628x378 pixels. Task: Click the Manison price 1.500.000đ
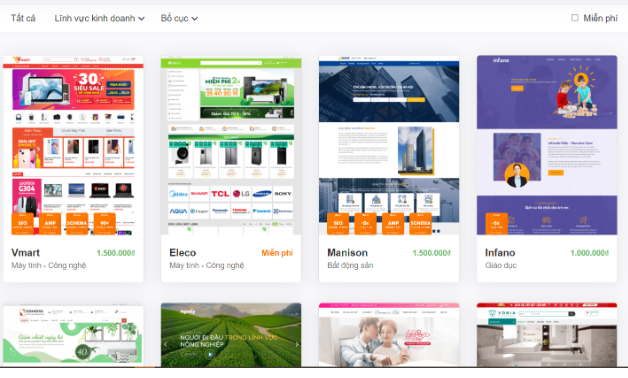coord(432,253)
